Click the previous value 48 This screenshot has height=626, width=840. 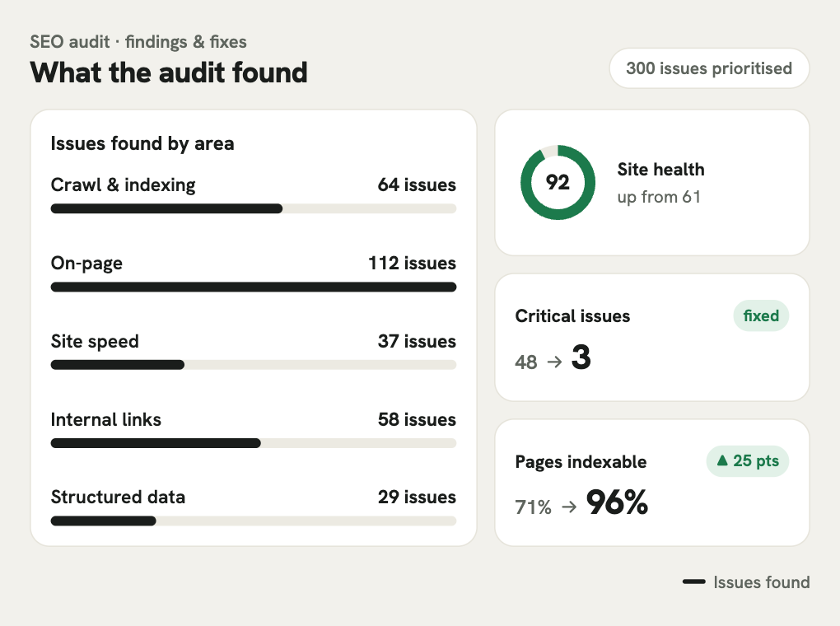(x=526, y=362)
